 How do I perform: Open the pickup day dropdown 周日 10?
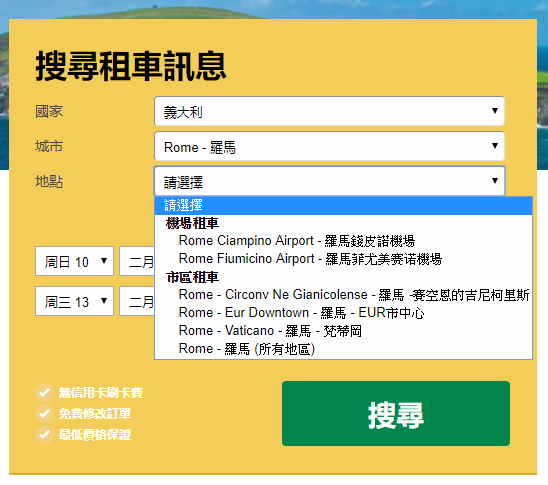click(74, 261)
